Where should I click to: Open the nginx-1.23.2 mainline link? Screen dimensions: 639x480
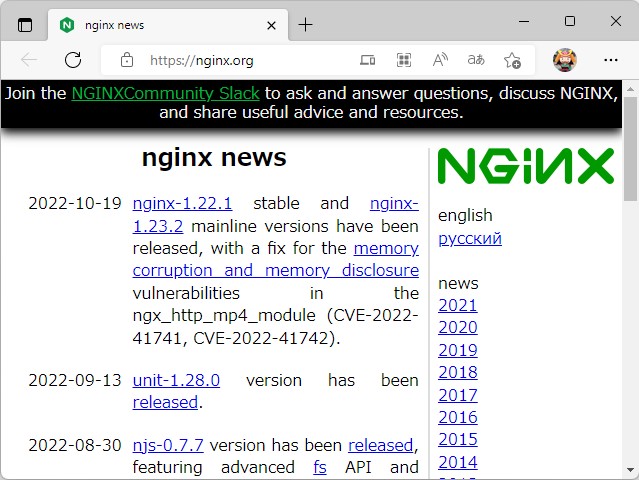coord(158,226)
